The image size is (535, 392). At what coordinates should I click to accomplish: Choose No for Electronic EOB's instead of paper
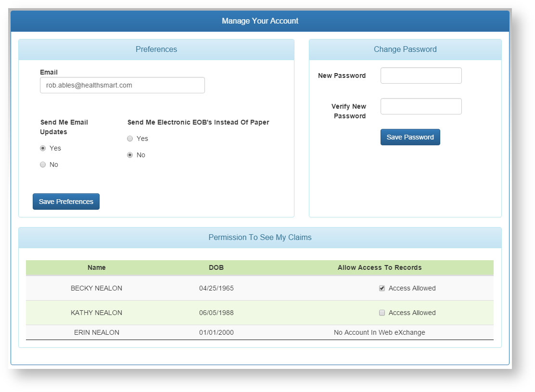point(130,155)
